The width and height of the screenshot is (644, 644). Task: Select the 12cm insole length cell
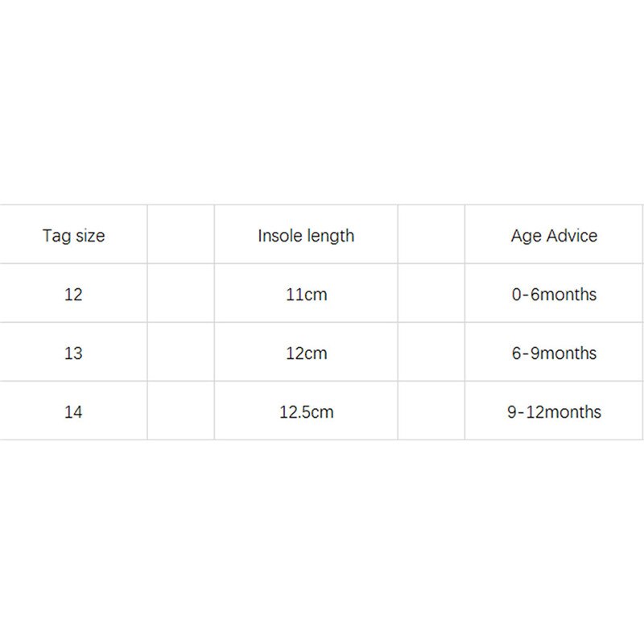306,353
